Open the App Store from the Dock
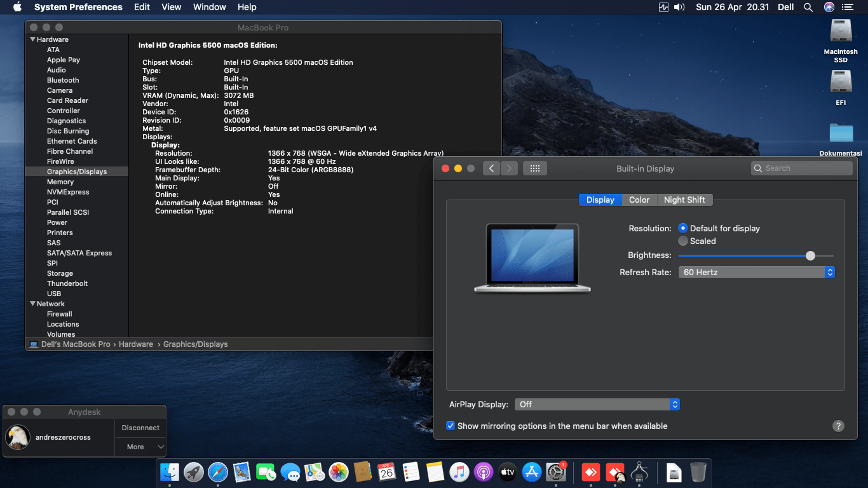868x488 pixels. 532,472
